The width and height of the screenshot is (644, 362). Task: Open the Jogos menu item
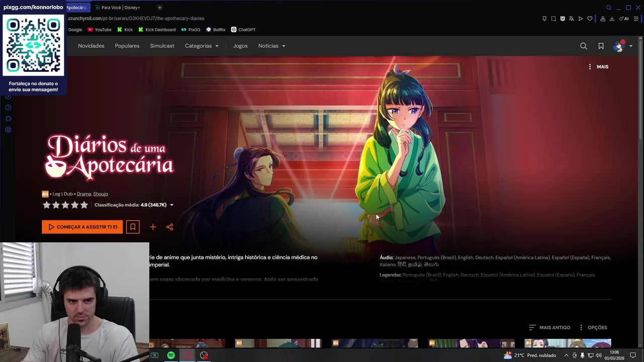coord(240,46)
